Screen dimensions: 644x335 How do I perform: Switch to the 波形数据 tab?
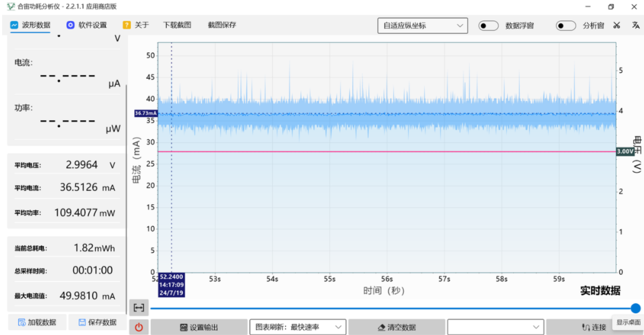[30, 25]
